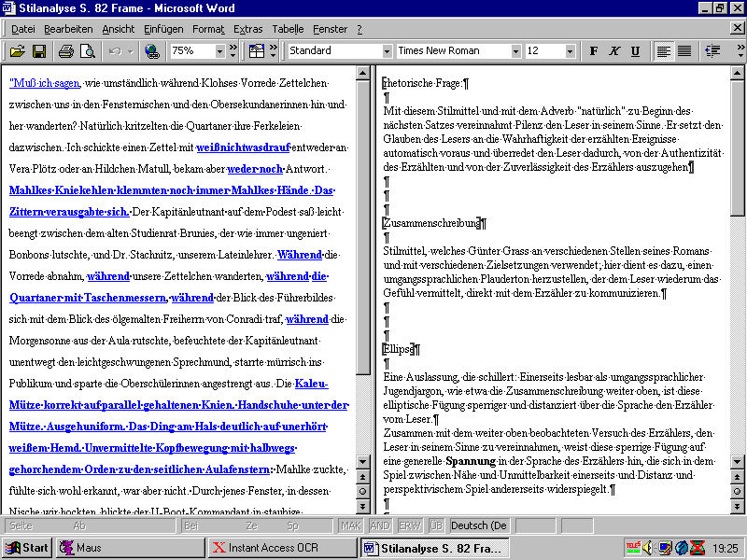The image size is (747, 560).
Task: Open the Einfügen menu
Action: (x=163, y=29)
